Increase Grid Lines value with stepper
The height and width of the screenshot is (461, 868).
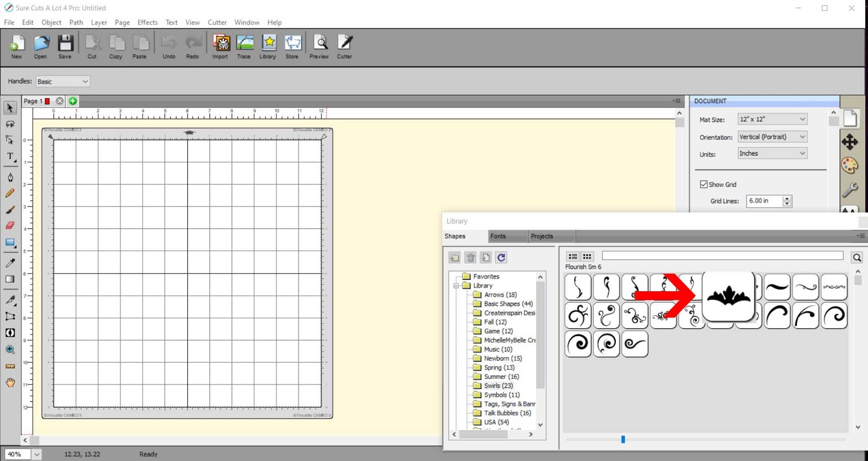(x=787, y=198)
